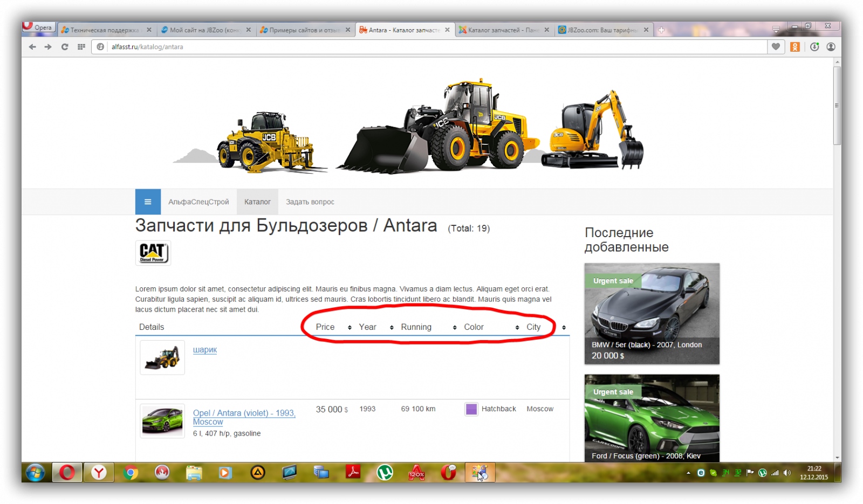Open the BMW 5er black car thumbnail
This screenshot has width=863, height=504.
pyautogui.click(x=652, y=313)
